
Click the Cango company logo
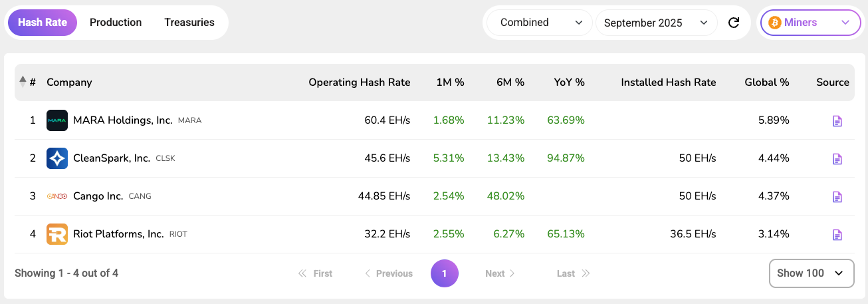(57, 196)
